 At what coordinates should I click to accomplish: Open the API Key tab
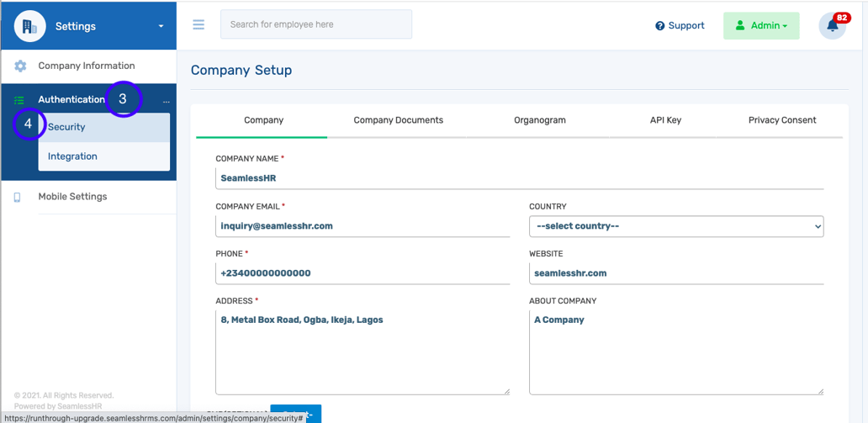coord(665,120)
